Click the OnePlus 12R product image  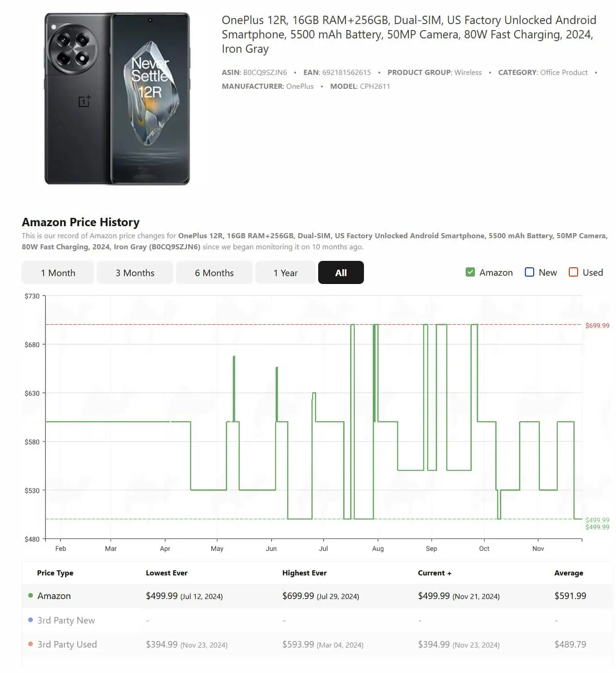pyautogui.click(x=117, y=99)
